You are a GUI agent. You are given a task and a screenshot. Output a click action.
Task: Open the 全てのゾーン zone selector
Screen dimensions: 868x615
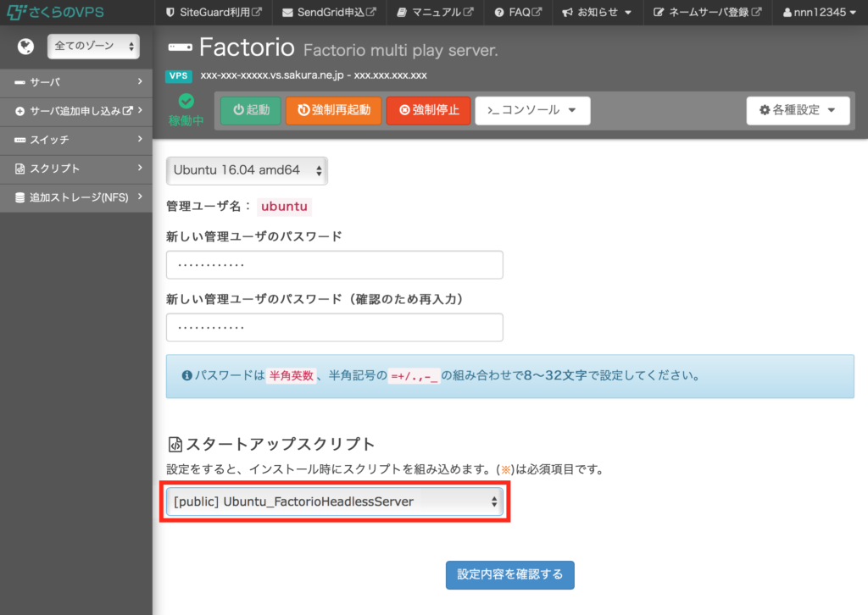point(93,46)
